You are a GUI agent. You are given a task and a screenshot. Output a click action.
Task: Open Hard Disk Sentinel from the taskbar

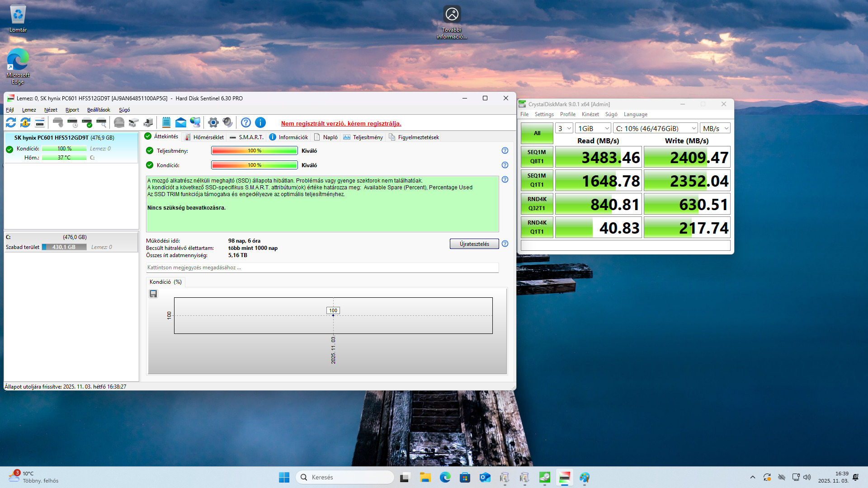click(565, 478)
